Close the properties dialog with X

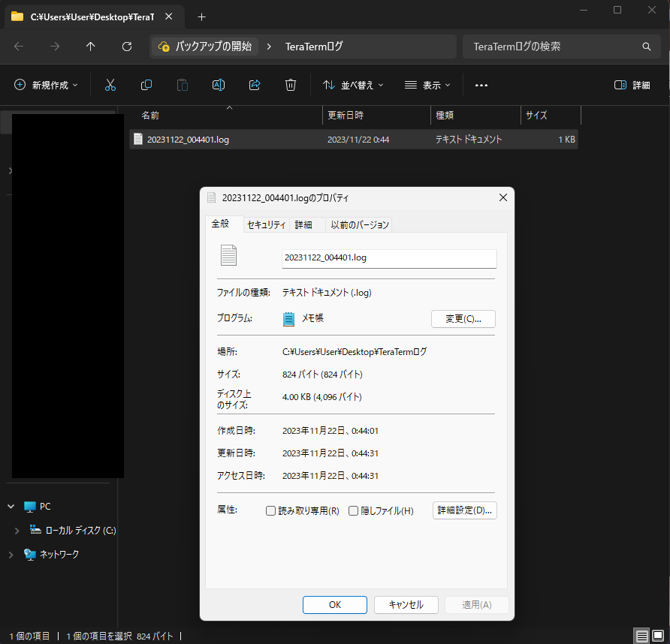coord(503,197)
